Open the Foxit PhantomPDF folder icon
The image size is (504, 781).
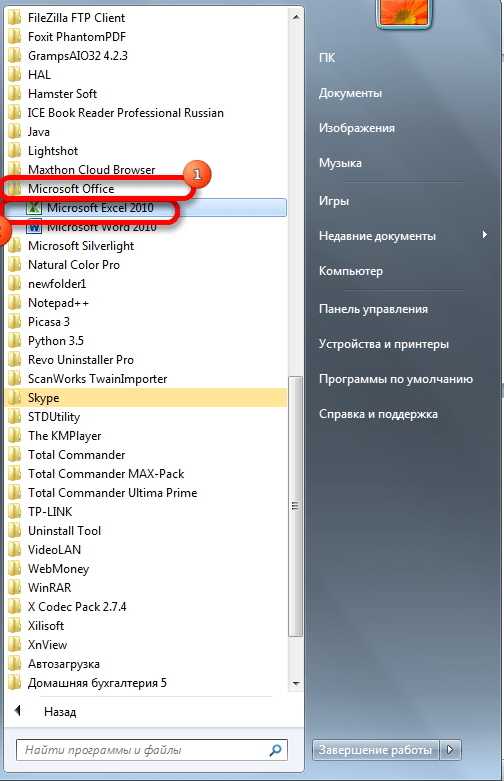(15, 37)
